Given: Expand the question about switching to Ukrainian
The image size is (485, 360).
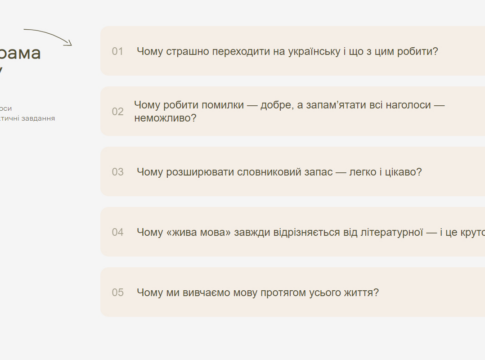Looking at the screenshot, I should click(x=293, y=51).
